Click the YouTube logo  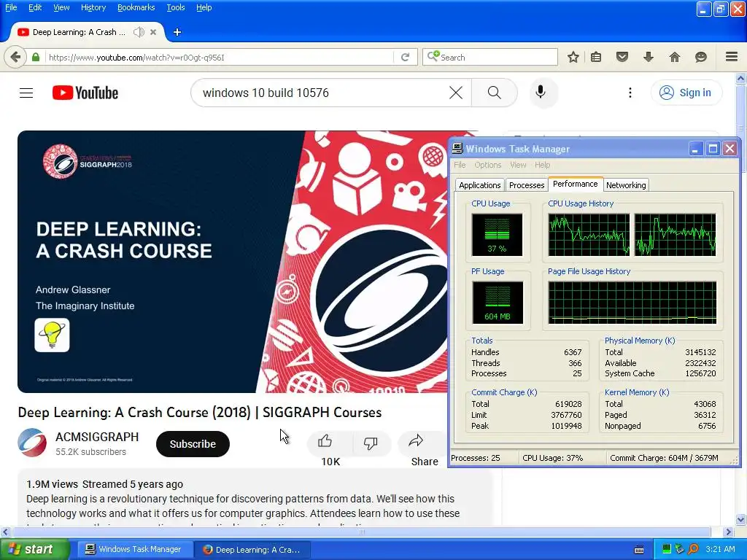click(x=85, y=93)
